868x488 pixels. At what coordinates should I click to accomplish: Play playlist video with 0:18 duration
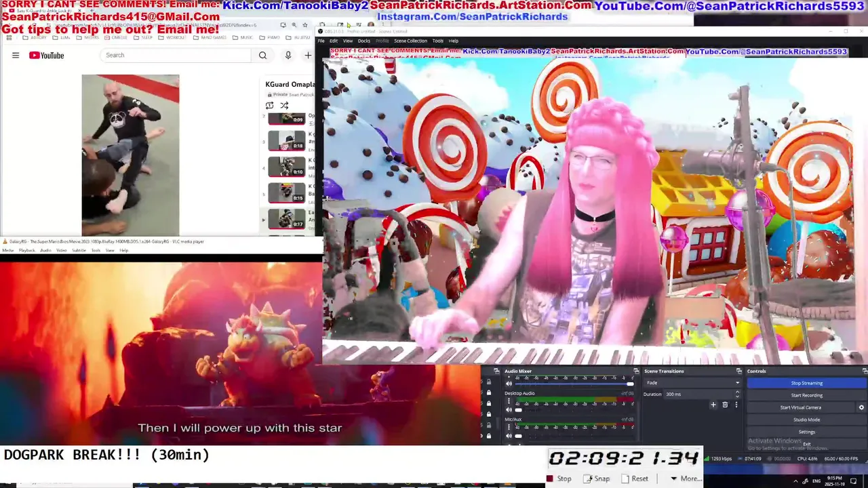coord(287,140)
